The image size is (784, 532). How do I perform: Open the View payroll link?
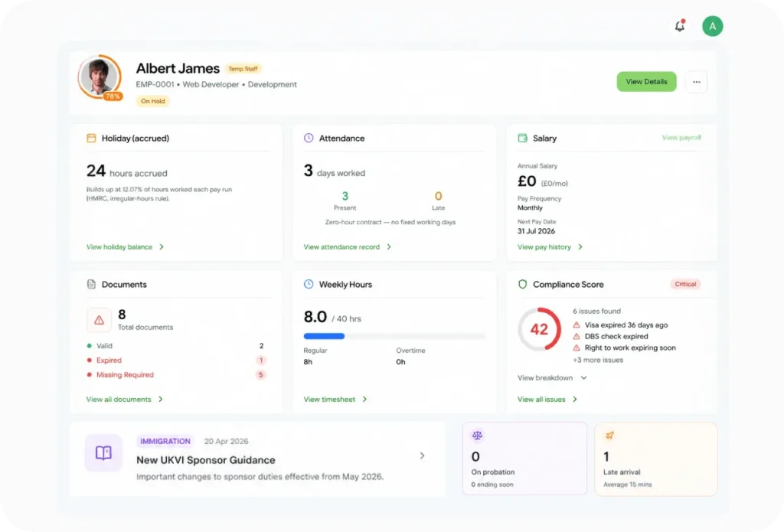click(681, 138)
